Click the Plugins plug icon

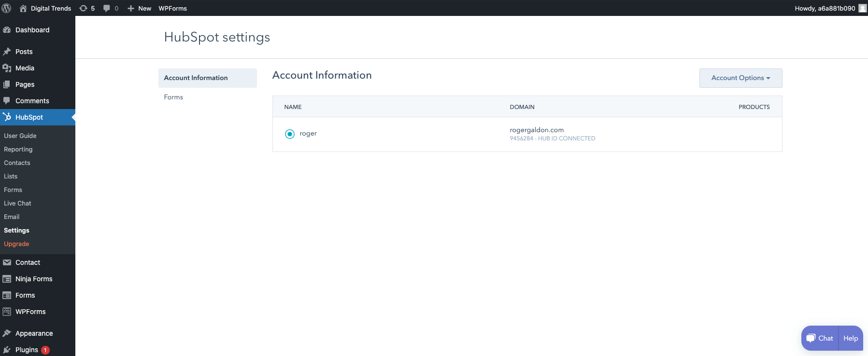coord(7,350)
